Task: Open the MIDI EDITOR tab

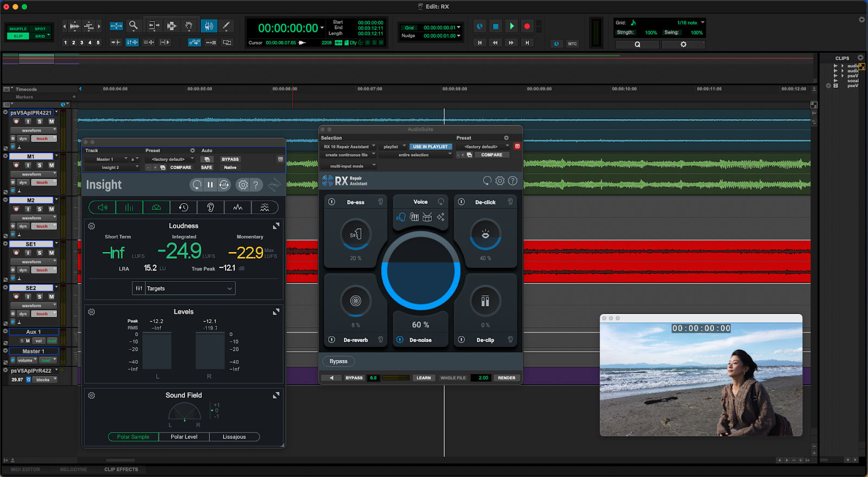Action: 25,469
